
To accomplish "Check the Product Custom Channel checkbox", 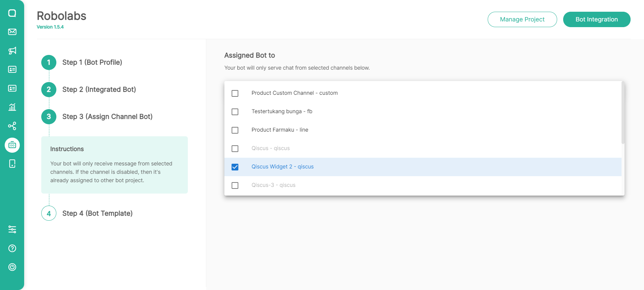I will 235,93.
